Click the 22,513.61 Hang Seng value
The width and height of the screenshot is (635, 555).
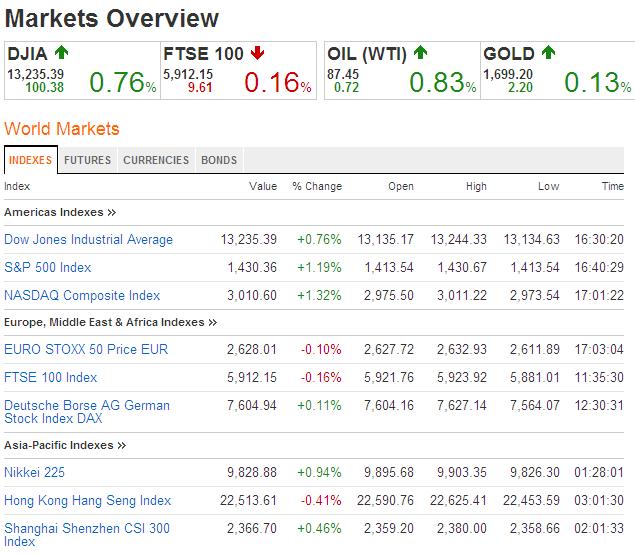click(249, 500)
